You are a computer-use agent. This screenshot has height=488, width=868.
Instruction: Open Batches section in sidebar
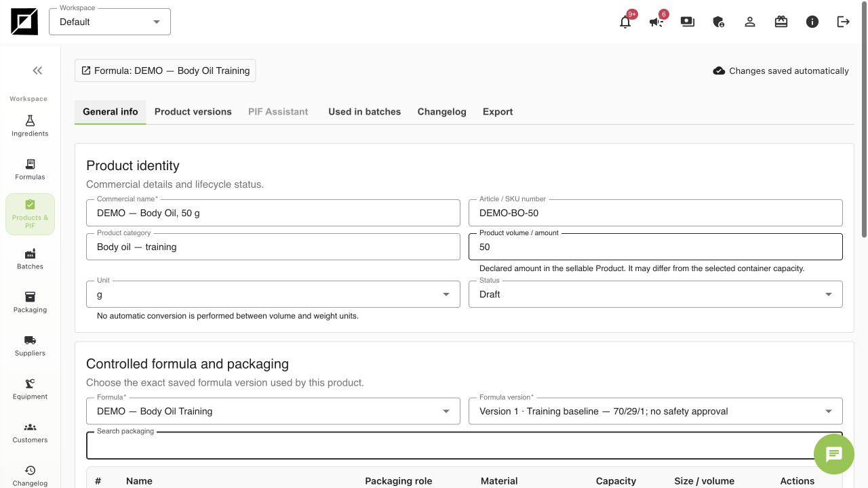30,258
